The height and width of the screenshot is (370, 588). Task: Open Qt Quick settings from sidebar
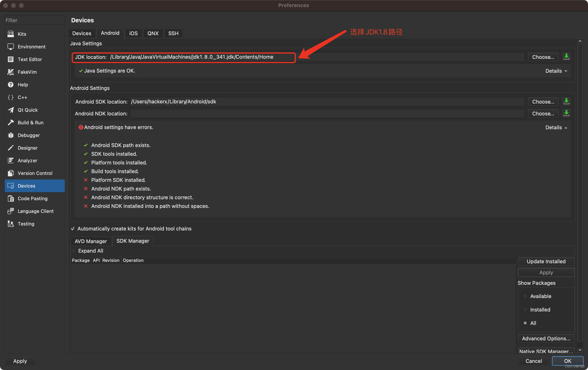[x=11, y=110]
